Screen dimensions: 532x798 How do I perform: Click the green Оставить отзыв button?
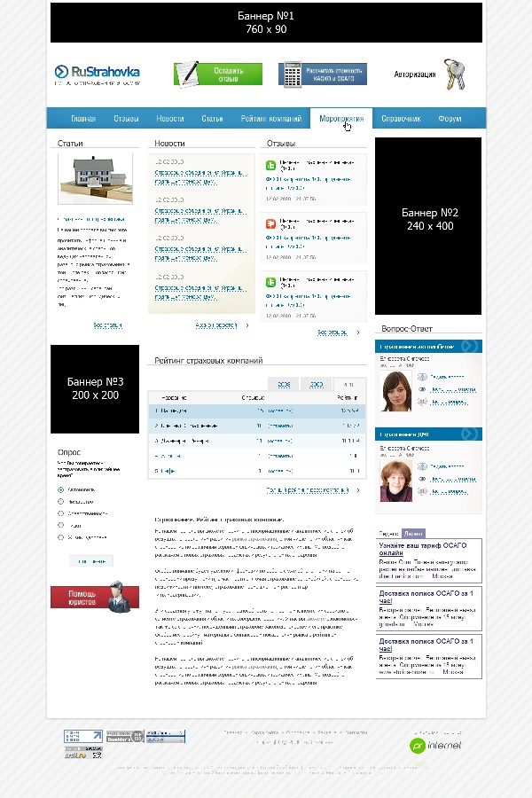(x=218, y=74)
